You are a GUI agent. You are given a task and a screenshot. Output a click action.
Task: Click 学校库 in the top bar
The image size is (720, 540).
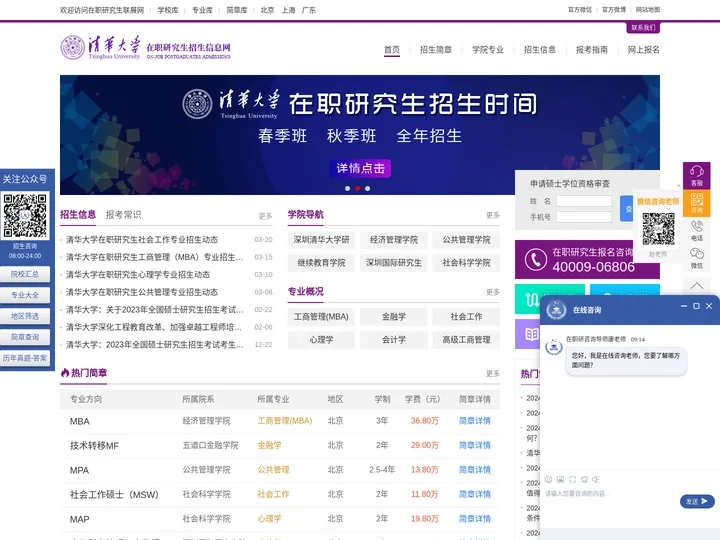pos(168,10)
